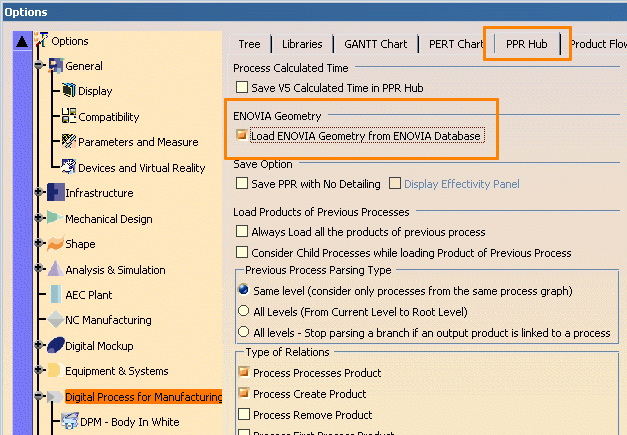Select the PPR Hub tab
The image size is (627, 435).
point(527,44)
